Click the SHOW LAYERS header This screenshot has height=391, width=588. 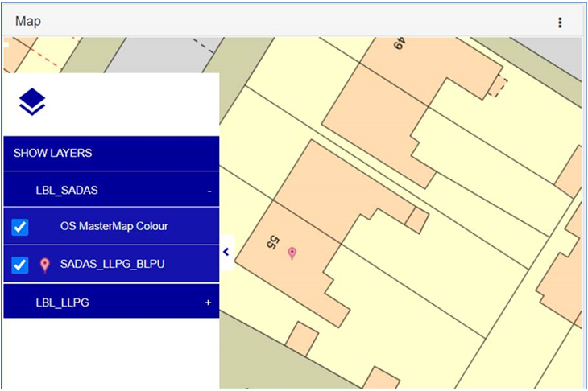(x=111, y=153)
